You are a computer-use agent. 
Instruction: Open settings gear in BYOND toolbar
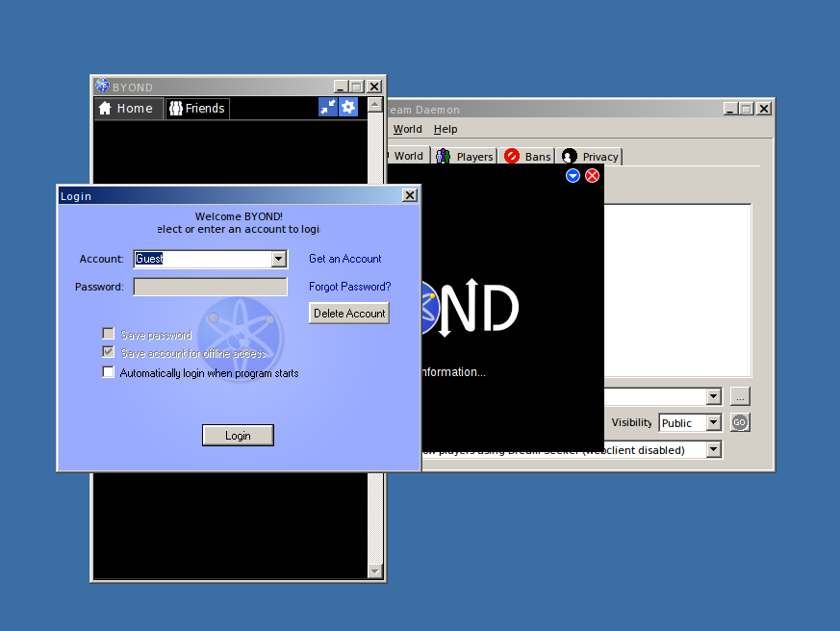tap(348, 107)
